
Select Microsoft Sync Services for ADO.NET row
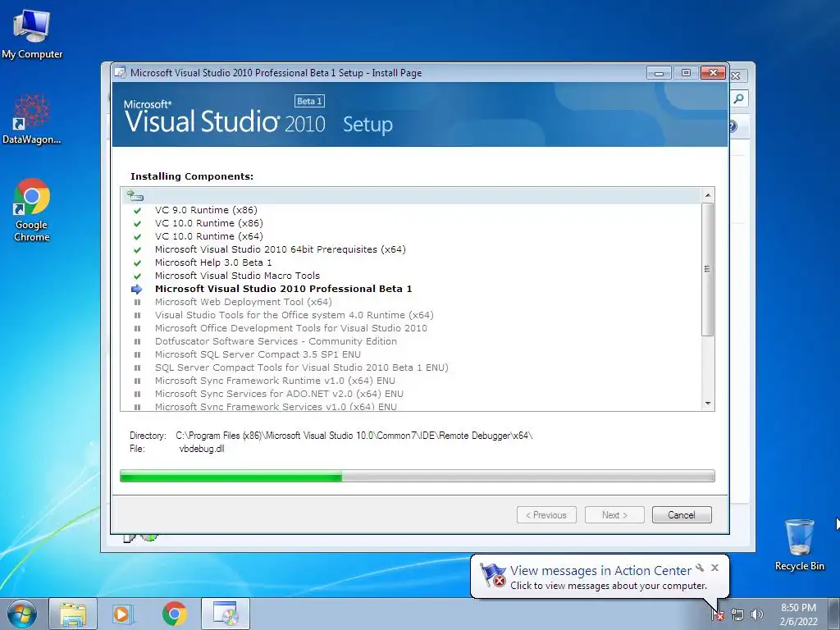[x=279, y=394]
